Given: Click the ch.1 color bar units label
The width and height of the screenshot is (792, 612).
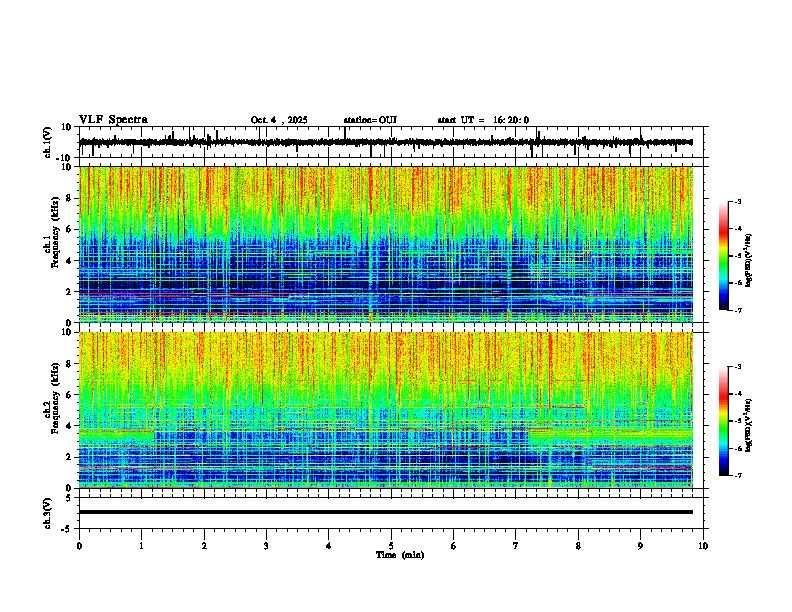Looking at the screenshot, I should (x=748, y=260).
